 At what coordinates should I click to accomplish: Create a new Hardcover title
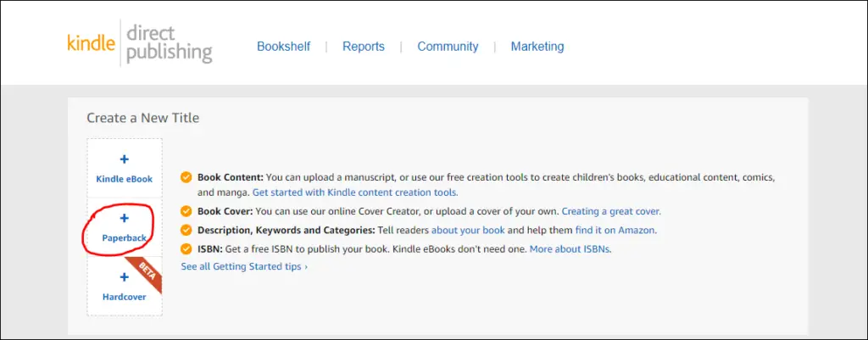125,287
